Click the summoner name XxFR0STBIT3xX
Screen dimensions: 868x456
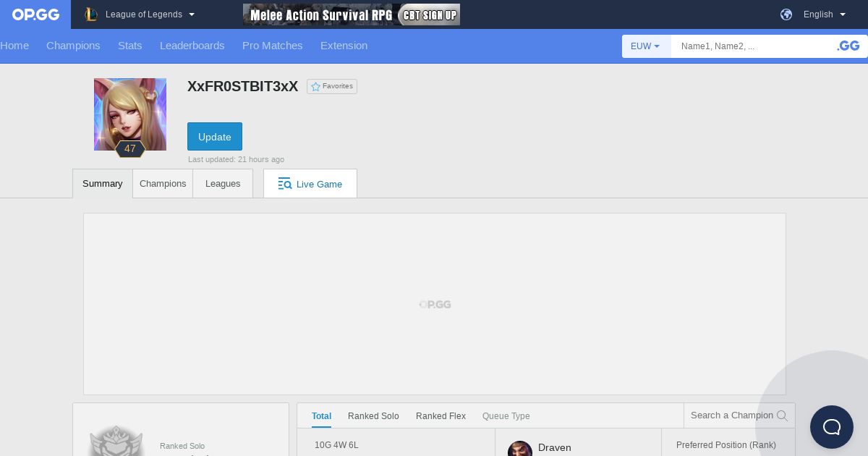click(243, 86)
